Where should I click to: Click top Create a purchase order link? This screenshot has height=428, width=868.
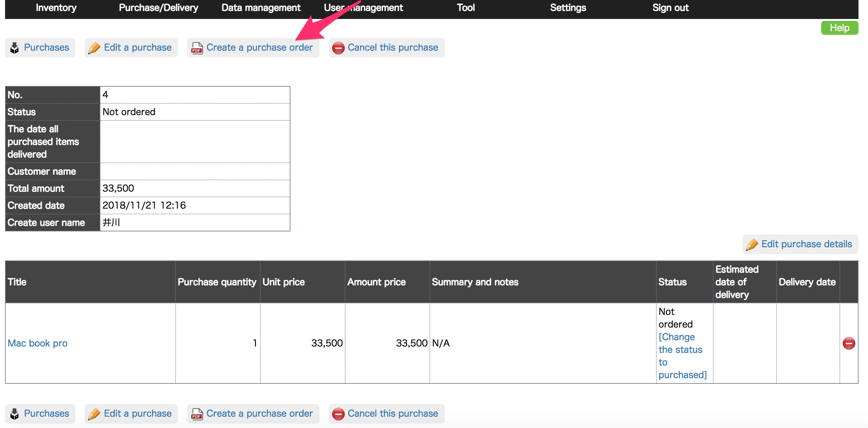(x=259, y=47)
